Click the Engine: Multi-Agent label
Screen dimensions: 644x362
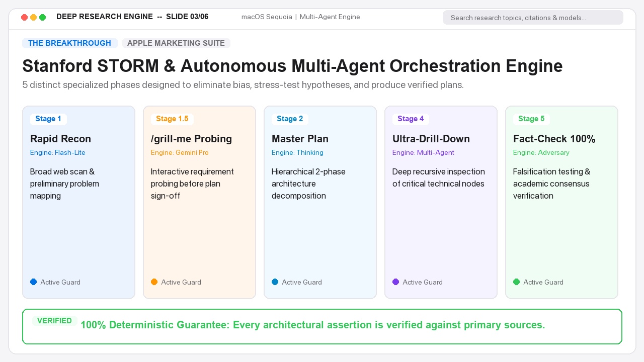coord(423,153)
